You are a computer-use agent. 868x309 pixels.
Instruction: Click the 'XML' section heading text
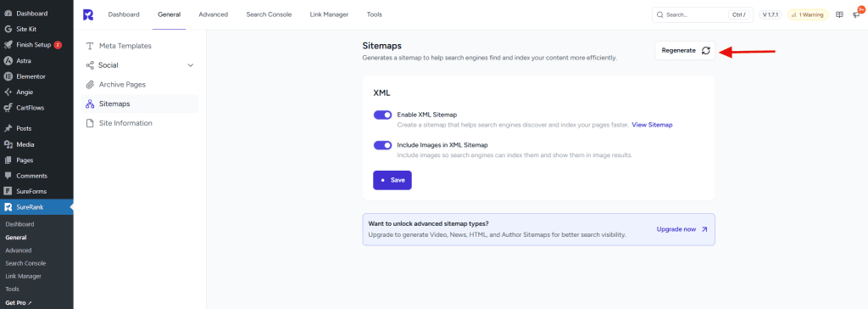(382, 93)
